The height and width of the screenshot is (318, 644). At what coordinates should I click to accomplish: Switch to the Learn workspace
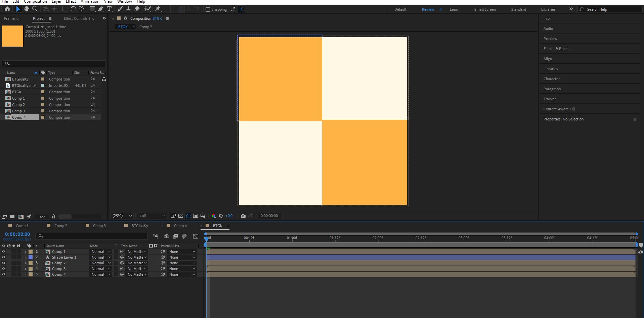click(455, 9)
